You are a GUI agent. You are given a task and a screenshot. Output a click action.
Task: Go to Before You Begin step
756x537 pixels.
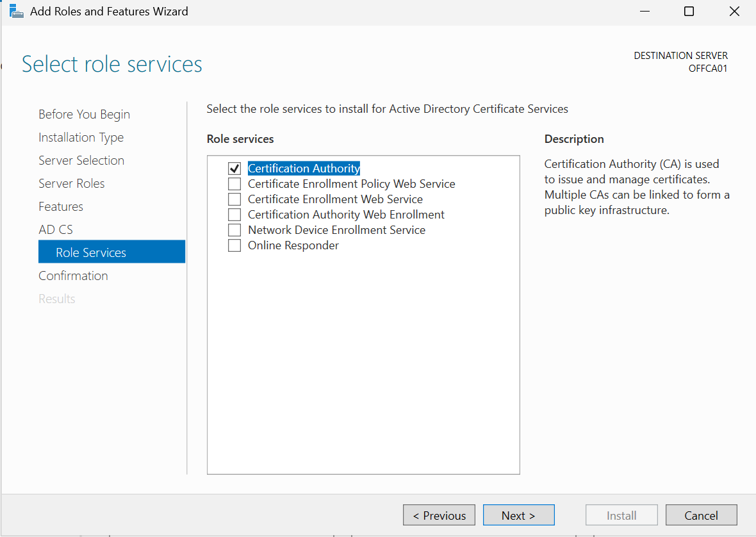pyautogui.click(x=84, y=115)
